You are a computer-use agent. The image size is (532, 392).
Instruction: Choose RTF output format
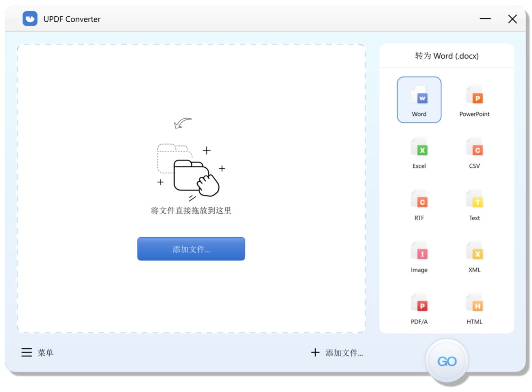[x=419, y=205]
